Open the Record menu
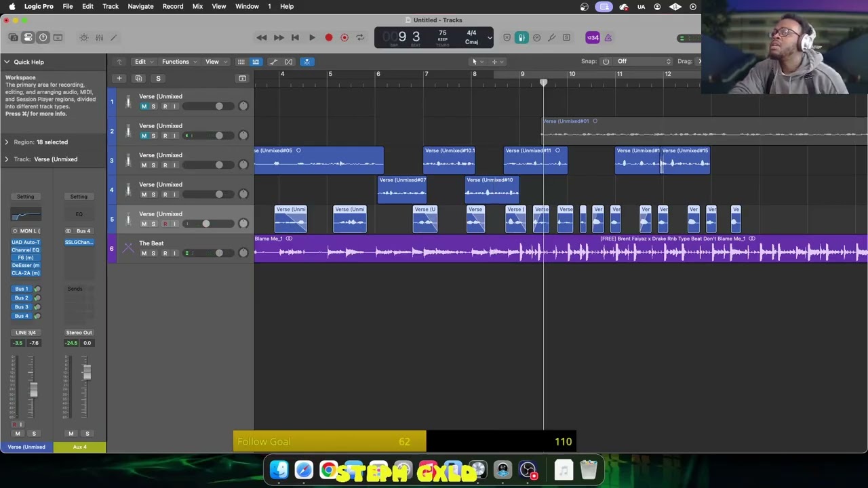The image size is (868, 488). coord(173,6)
